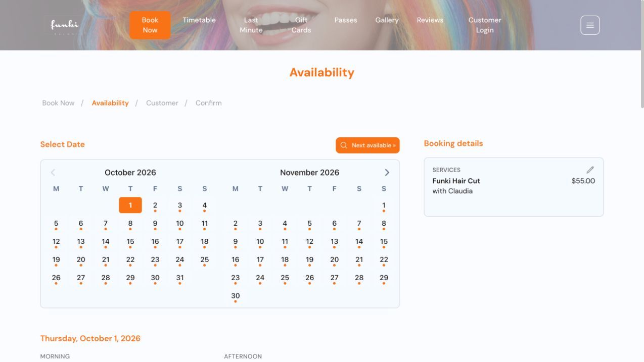The image size is (644, 362).
Task: Select October 2 in calendar
Action: 155,205
